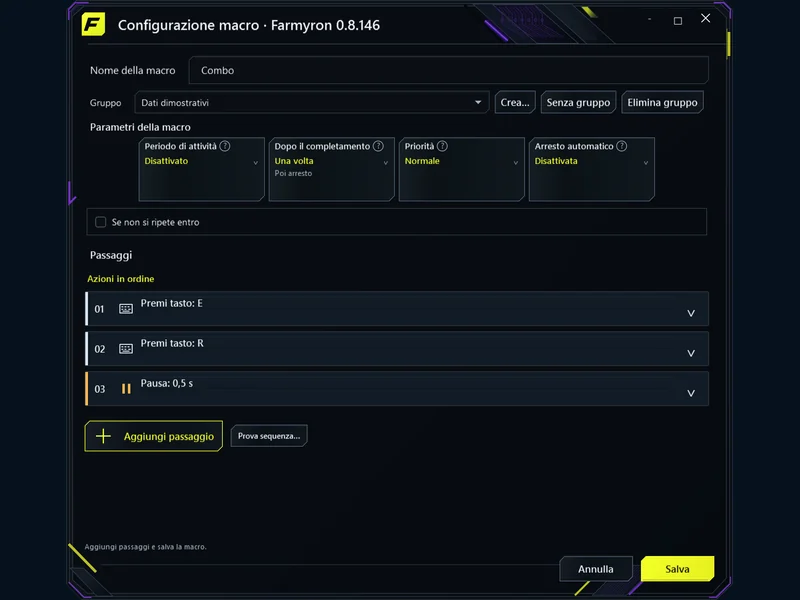Click the Crea... group button
This screenshot has height=600, width=800.
(x=515, y=103)
